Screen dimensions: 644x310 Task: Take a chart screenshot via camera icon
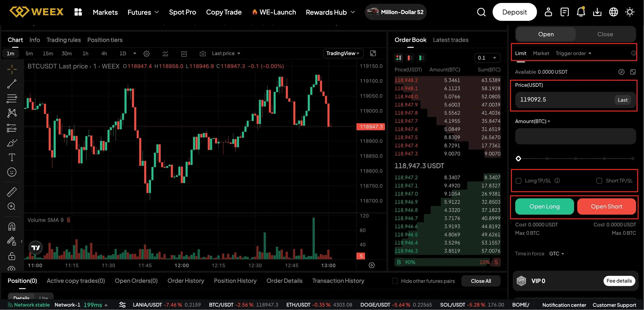[x=203, y=53]
